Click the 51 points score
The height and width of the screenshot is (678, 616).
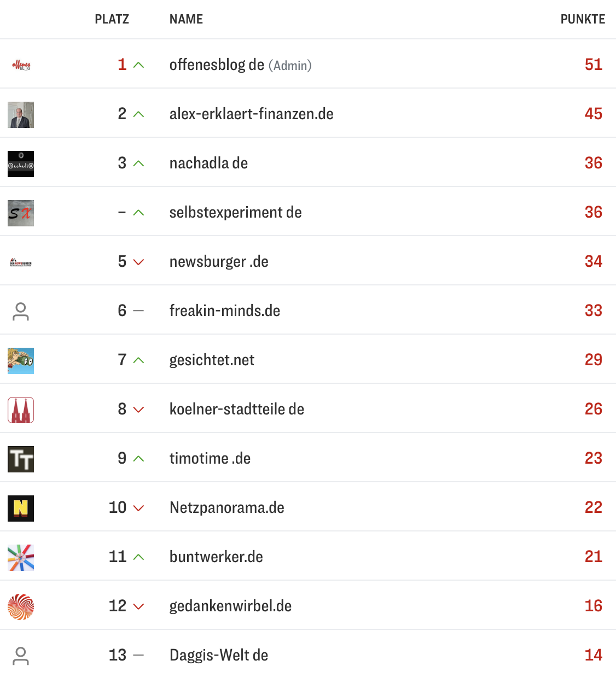[x=593, y=65]
